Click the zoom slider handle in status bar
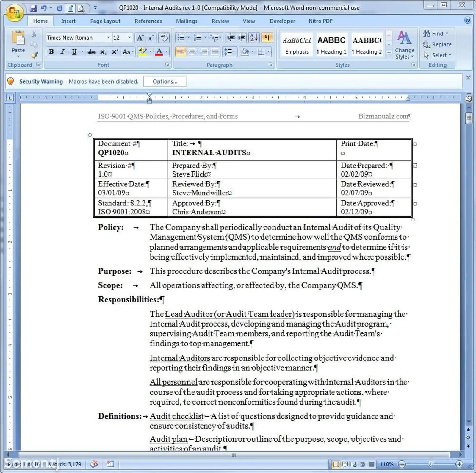 (430, 464)
